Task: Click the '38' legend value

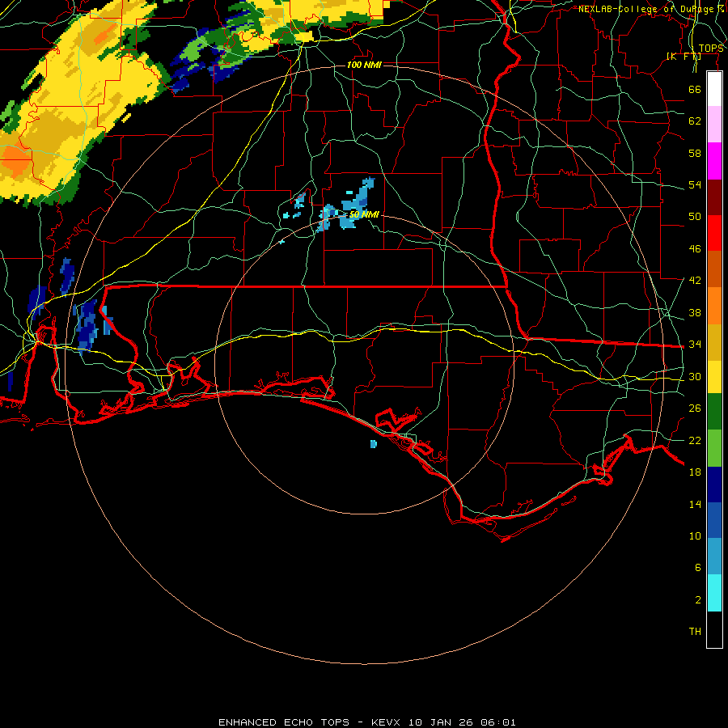Action: click(695, 312)
